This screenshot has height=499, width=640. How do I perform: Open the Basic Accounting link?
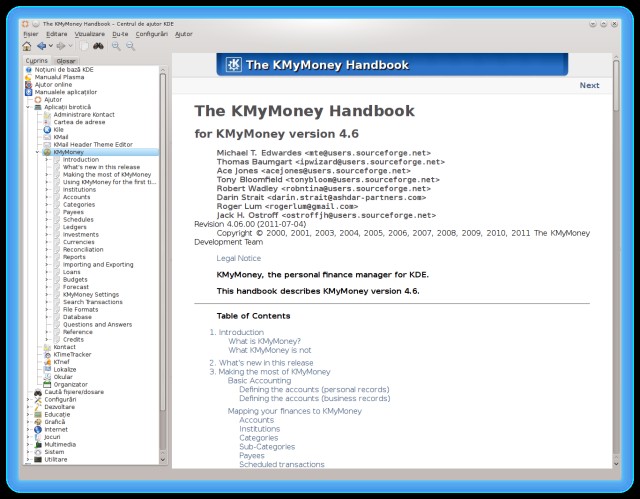coord(260,381)
